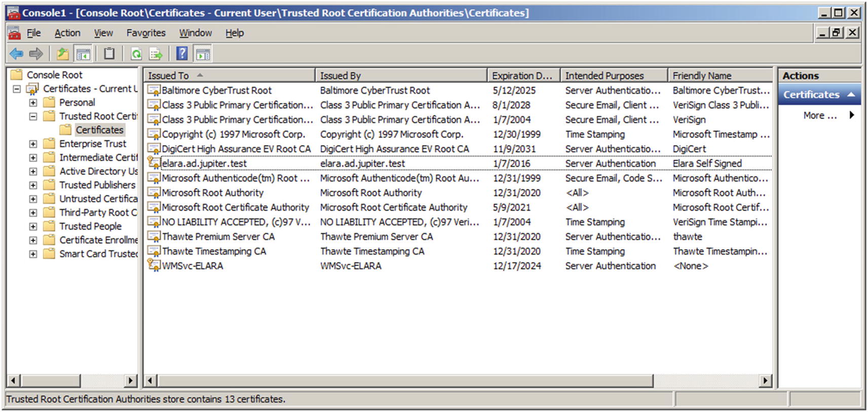Expand the Untrusted Certificates node
This screenshot has width=868, height=412.
33,199
